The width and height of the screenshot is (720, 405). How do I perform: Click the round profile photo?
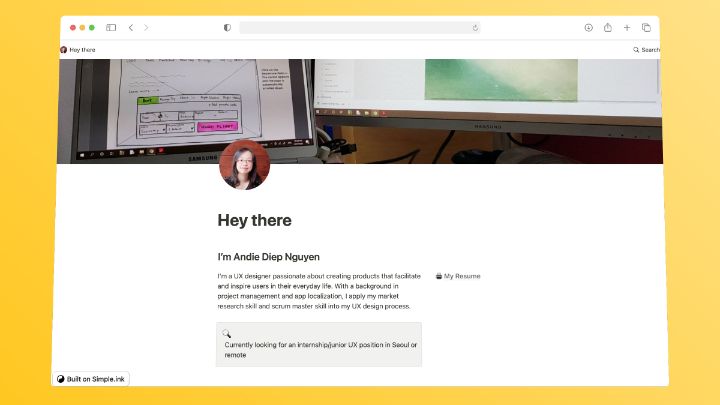244,165
